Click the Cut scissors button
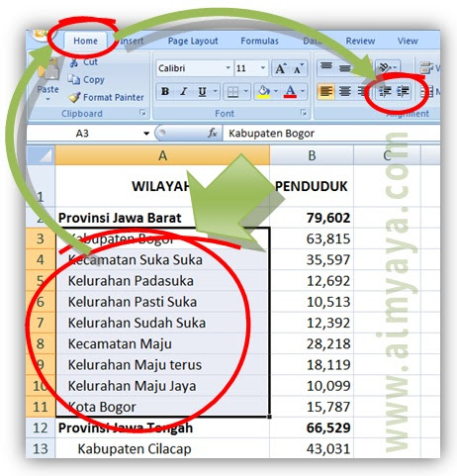Screen dimensions: 457x476 click(x=84, y=62)
